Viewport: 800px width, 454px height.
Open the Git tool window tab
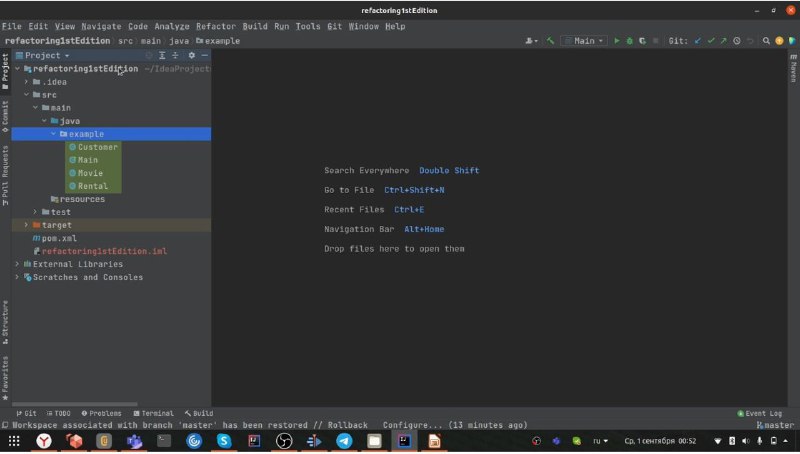click(26, 413)
